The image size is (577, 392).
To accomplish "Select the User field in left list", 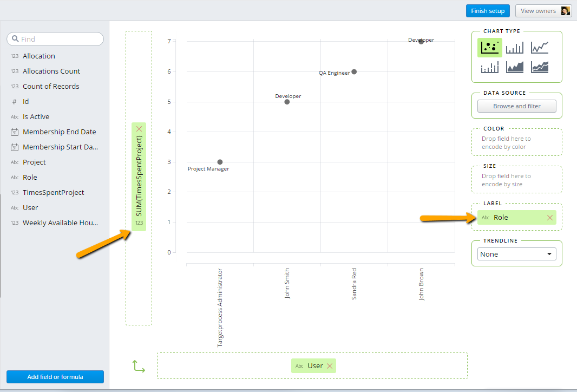I will tap(30, 207).
